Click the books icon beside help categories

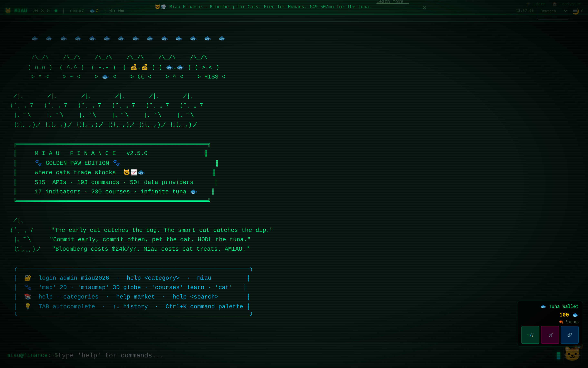click(x=28, y=297)
